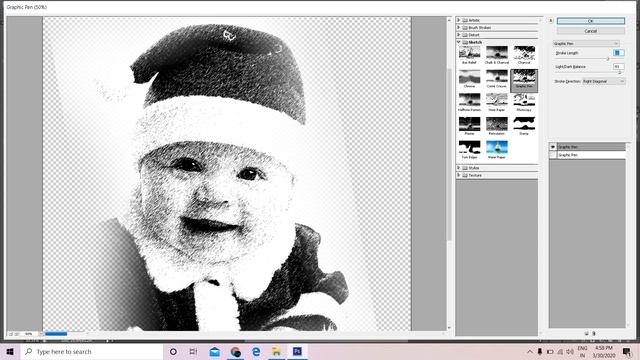Open the volume control in system tray
Screen dimensions: 640x360
pyautogui.click(x=570, y=351)
